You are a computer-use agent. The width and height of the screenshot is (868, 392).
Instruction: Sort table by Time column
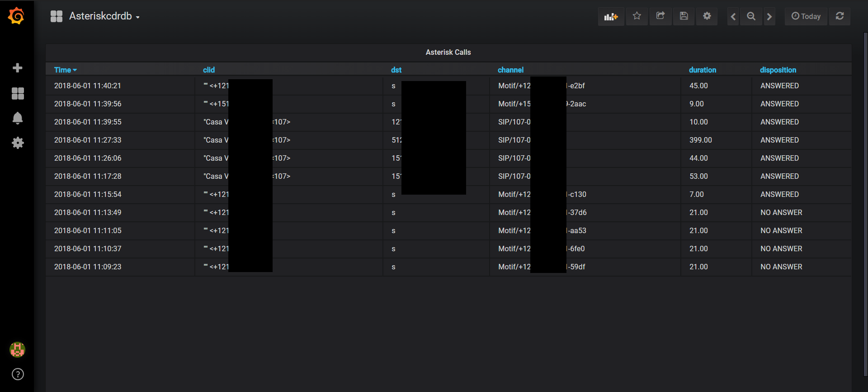tap(66, 70)
